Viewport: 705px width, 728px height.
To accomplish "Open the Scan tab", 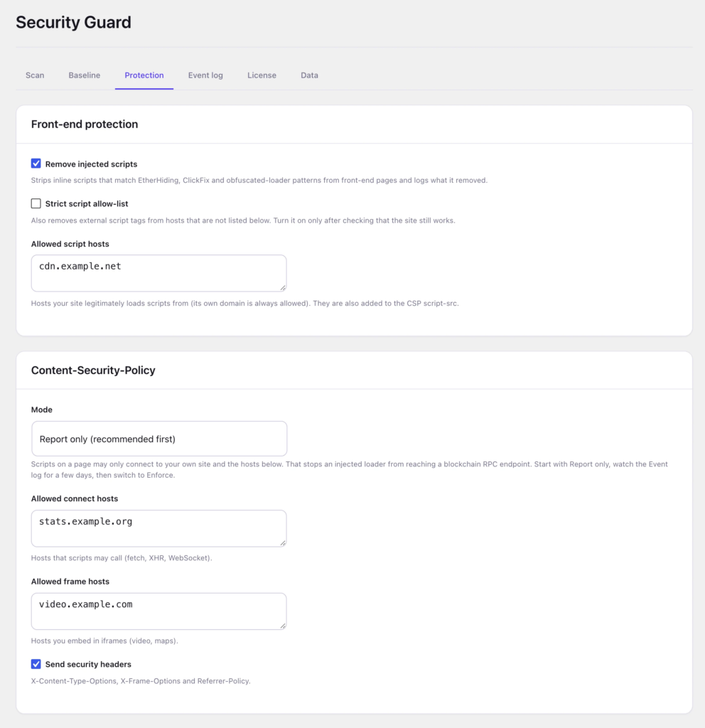I will (35, 75).
